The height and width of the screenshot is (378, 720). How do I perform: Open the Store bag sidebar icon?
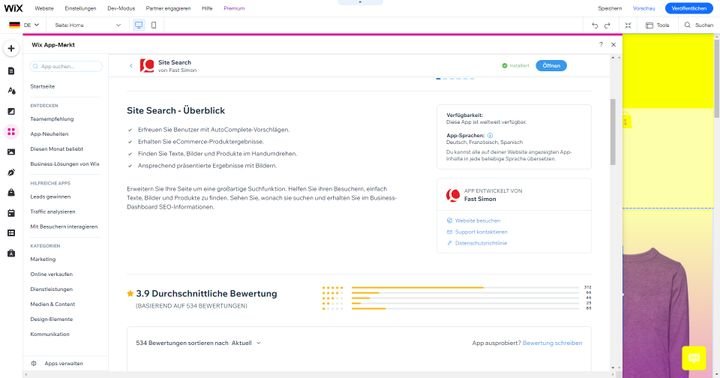coord(11,192)
